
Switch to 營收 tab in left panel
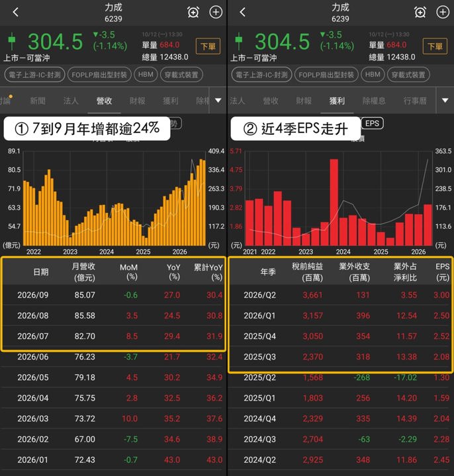point(104,100)
